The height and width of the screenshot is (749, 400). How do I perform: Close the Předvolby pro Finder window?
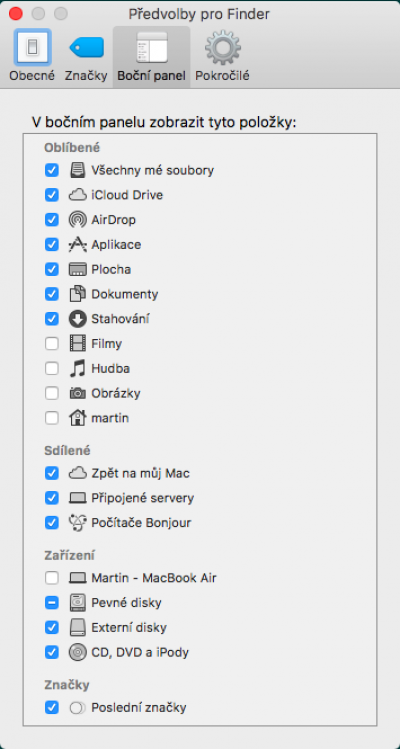click(16, 13)
